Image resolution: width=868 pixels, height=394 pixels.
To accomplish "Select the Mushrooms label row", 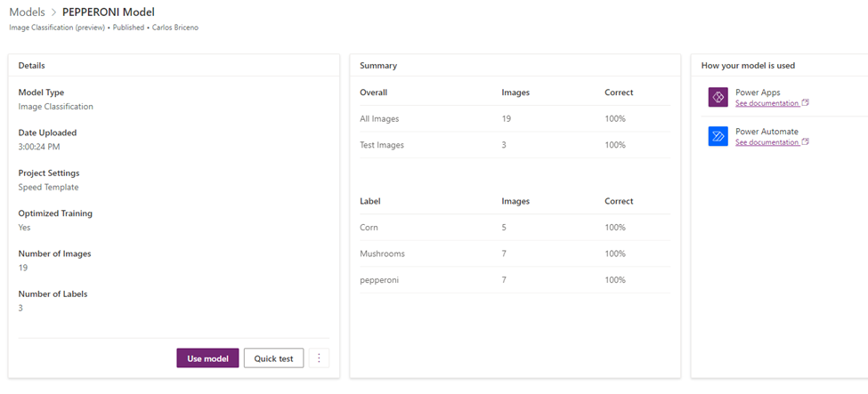I will tap(515, 253).
